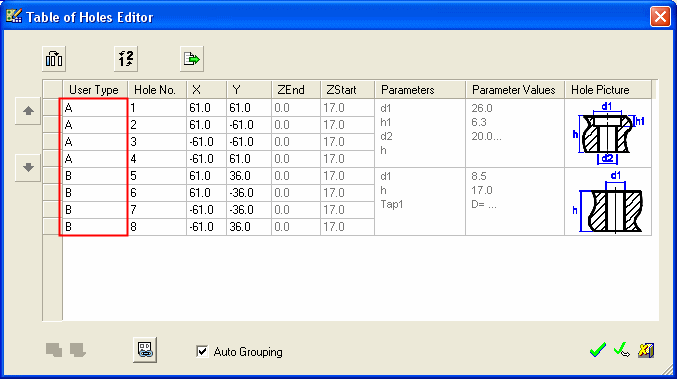Click the apply checkmark with arrow icon
The image size is (677, 379).
pos(622,350)
